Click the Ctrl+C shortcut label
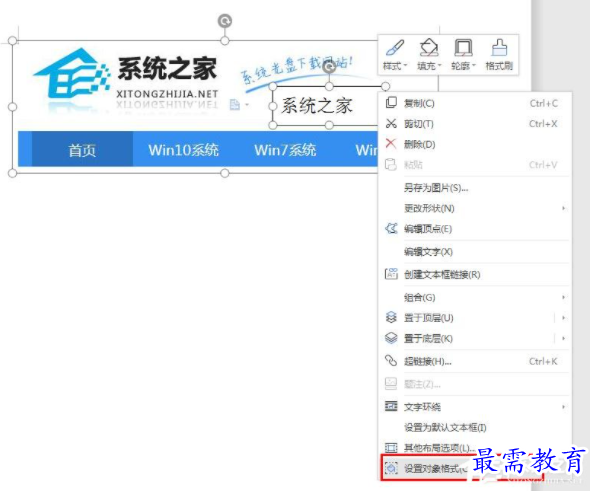This screenshot has height=492, width=594. click(x=544, y=103)
